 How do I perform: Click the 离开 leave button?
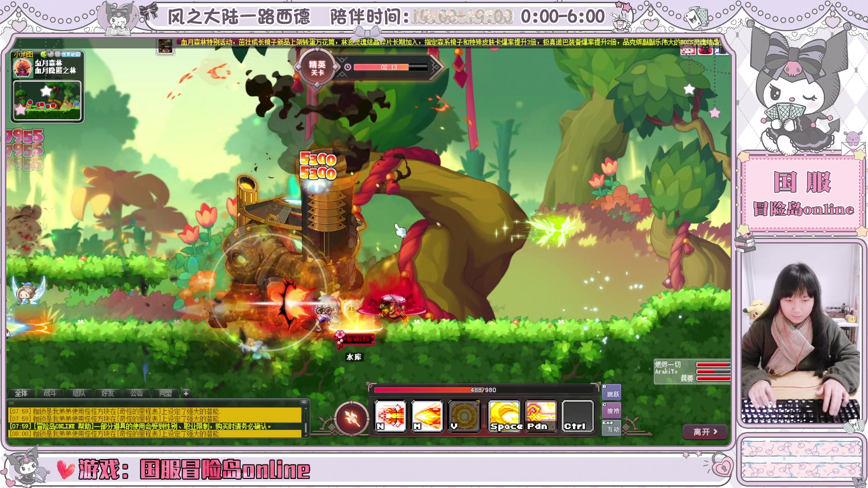pyautogui.click(x=705, y=432)
